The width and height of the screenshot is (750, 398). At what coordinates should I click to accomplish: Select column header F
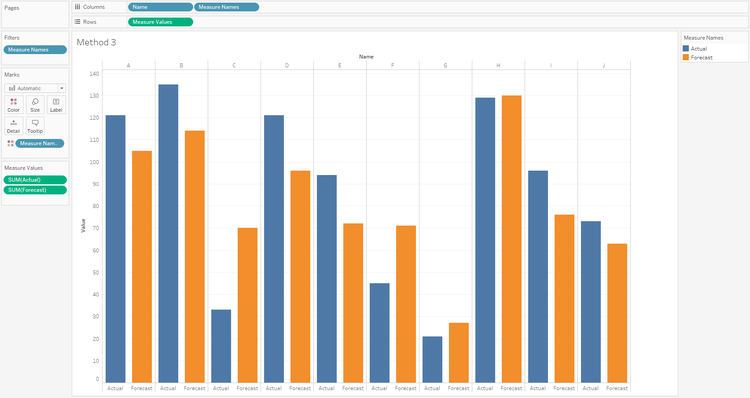tap(392, 65)
